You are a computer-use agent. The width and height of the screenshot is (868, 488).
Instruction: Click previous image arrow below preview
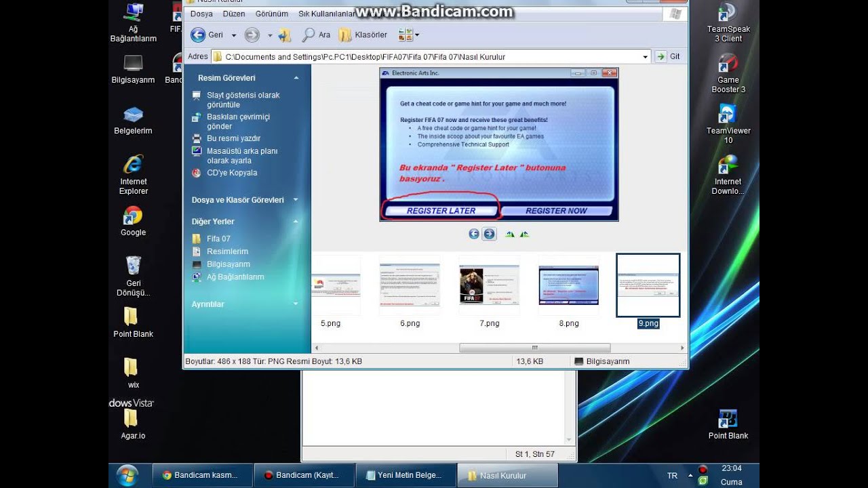click(x=474, y=234)
